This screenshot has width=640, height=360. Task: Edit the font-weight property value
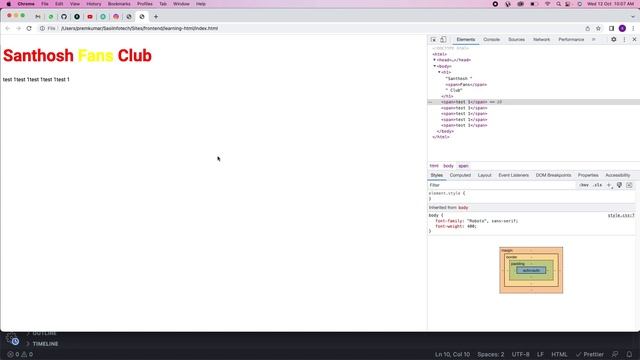471,226
